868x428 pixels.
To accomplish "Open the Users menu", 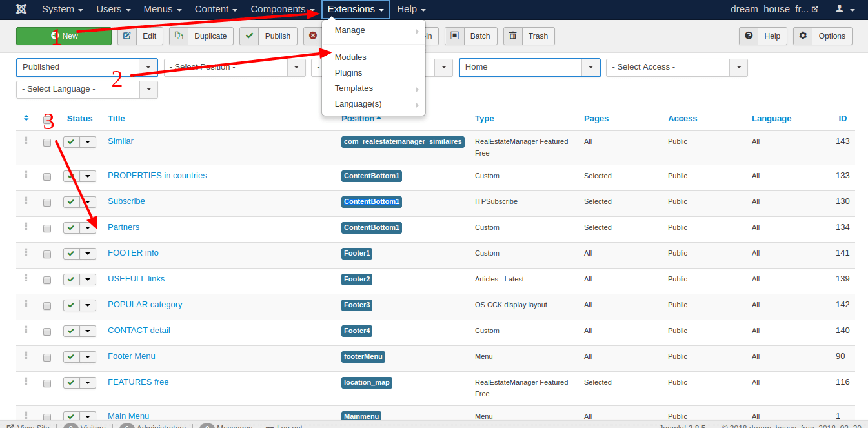I will 114,9.
